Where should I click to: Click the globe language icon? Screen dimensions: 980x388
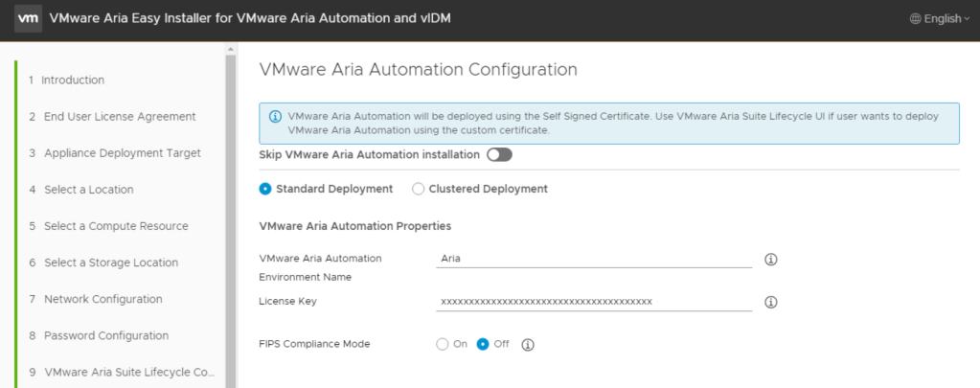pos(915,19)
